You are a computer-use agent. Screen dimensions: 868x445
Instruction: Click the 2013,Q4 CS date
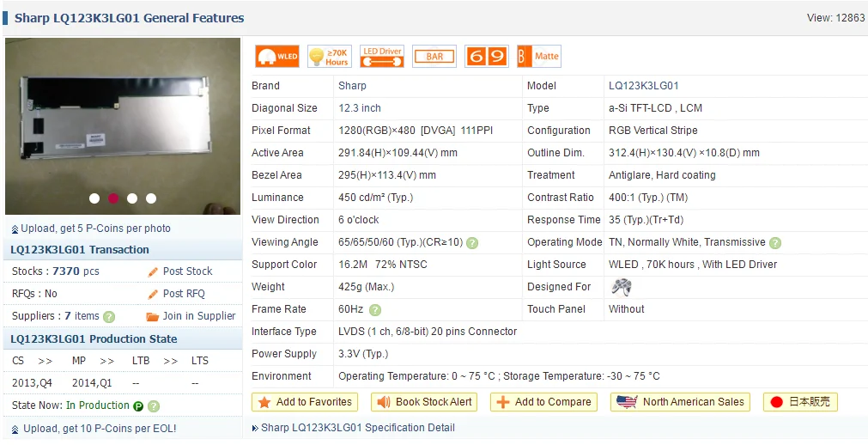pyautogui.click(x=32, y=383)
